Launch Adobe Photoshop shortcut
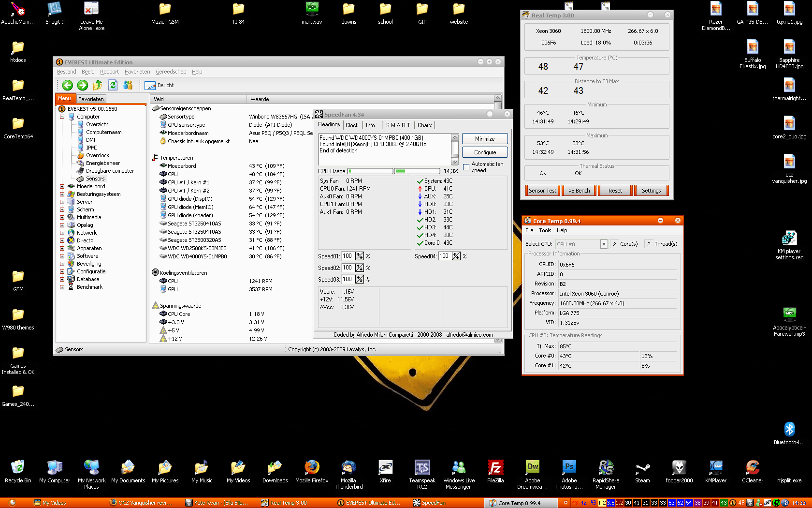Image resolution: width=812 pixels, height=508 pixels. (569, 474)
